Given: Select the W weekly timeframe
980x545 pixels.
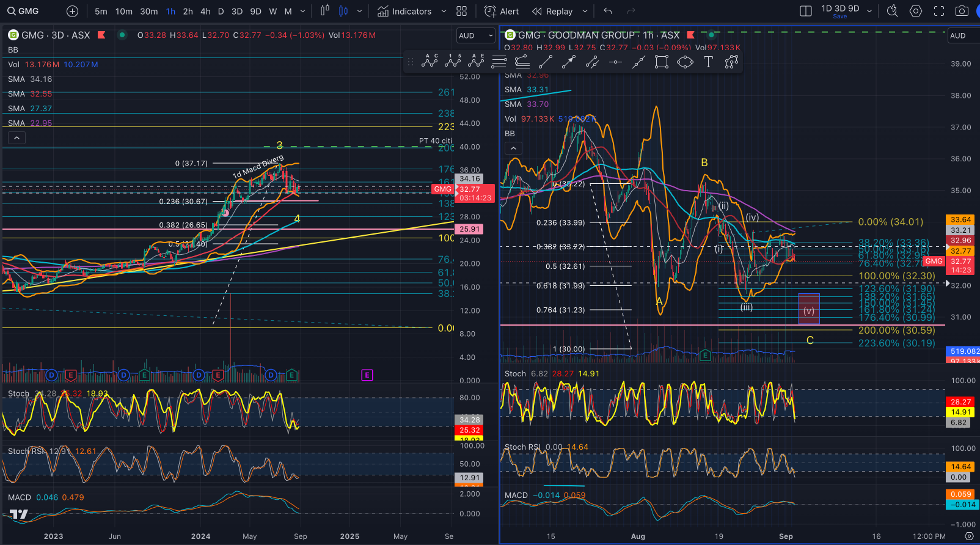Looking at the screenshot, I should (x=273, y=11).
